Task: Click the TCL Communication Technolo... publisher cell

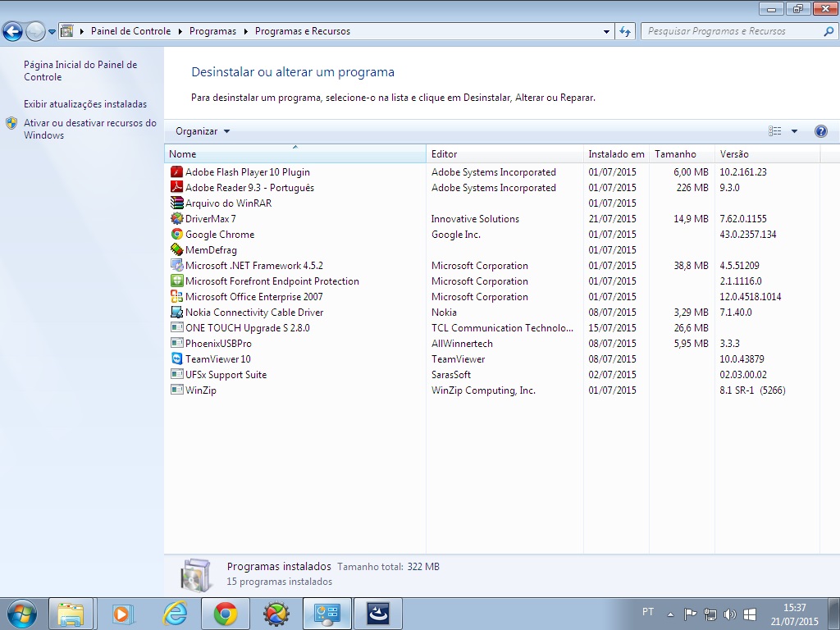Action: coord(503,327)
